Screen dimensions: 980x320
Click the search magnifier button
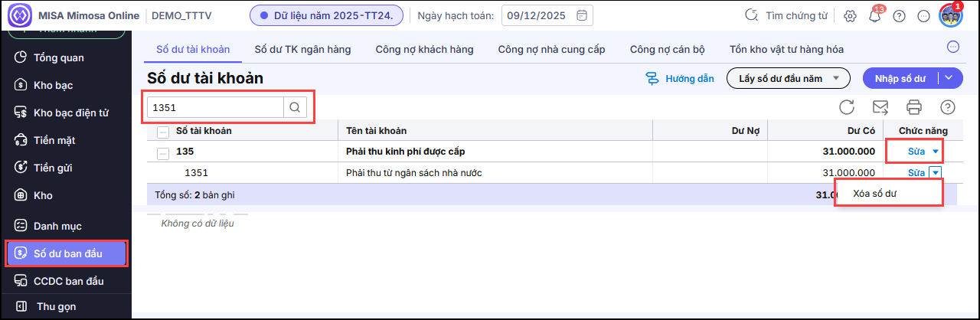[x=296, y=107]
